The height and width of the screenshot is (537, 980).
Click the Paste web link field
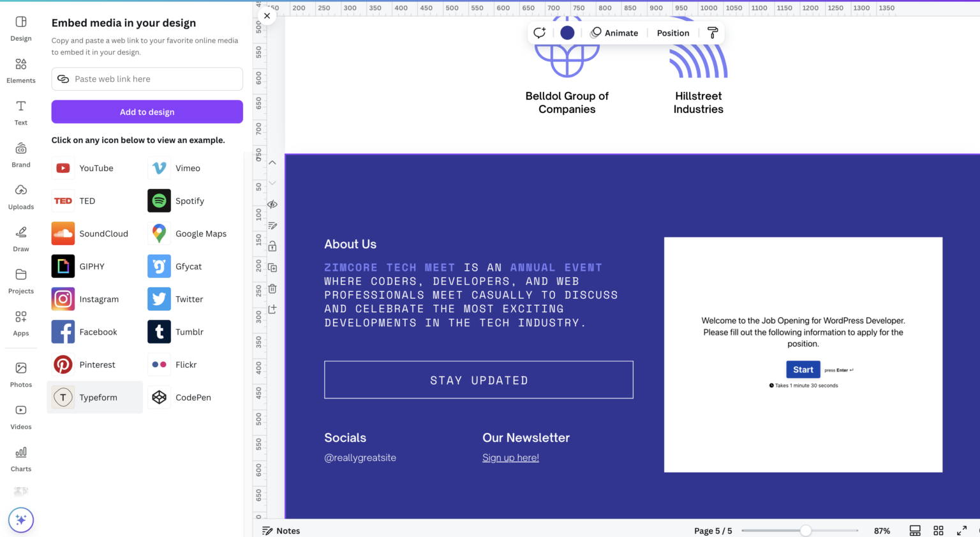tap(147, 79)
